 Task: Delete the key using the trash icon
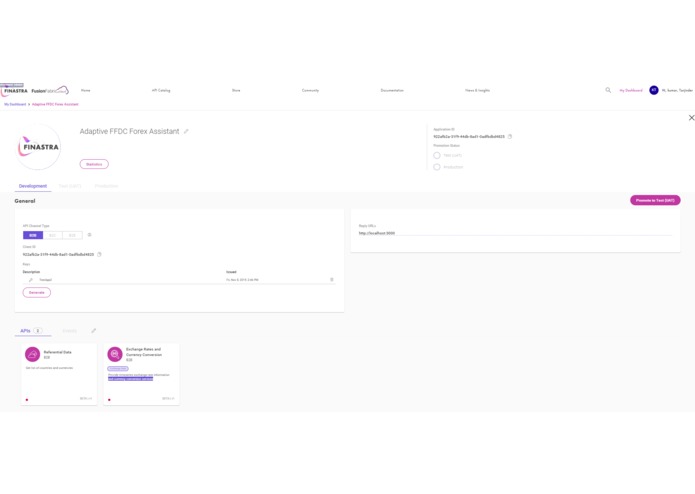332,280
